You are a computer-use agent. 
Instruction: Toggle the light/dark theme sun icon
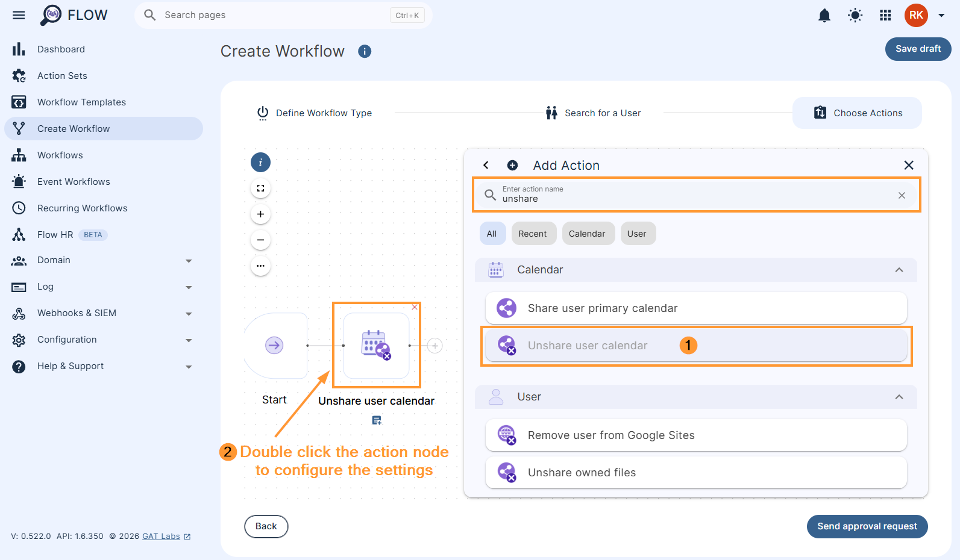tap(855, 15)
